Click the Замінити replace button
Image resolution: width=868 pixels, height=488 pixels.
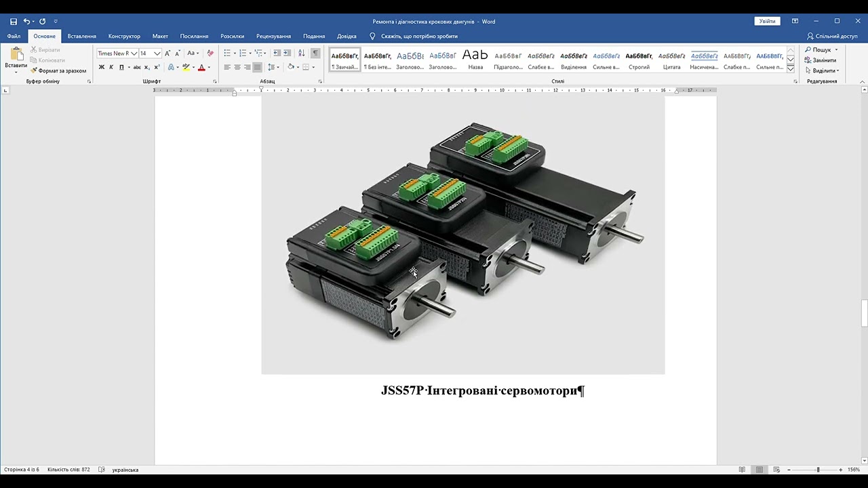click(x=821, y=60)
